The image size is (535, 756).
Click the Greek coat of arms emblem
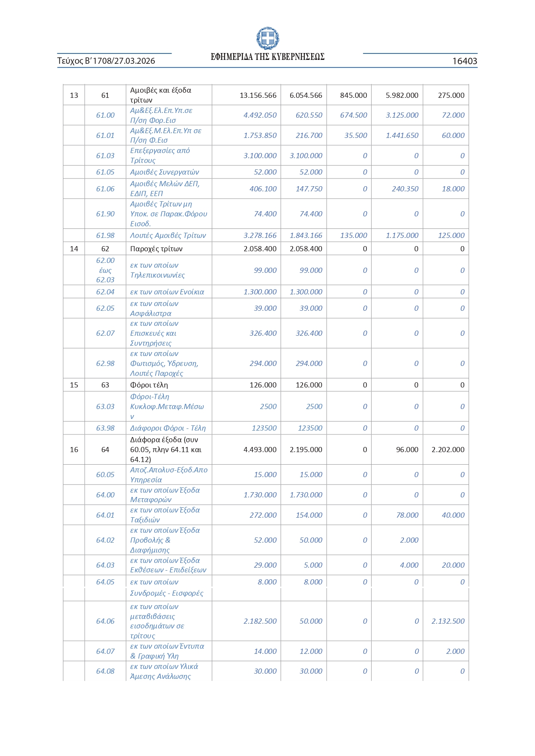click(267, 38)
